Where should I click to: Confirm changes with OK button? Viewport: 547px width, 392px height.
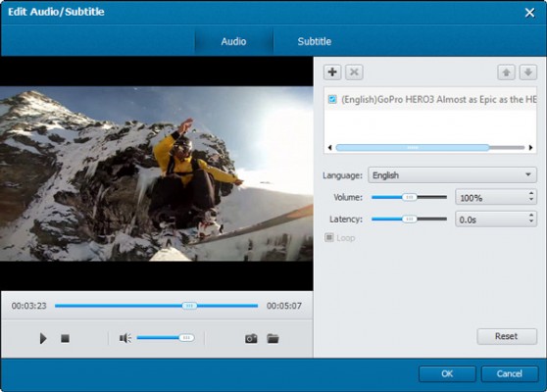click(447, 373)
